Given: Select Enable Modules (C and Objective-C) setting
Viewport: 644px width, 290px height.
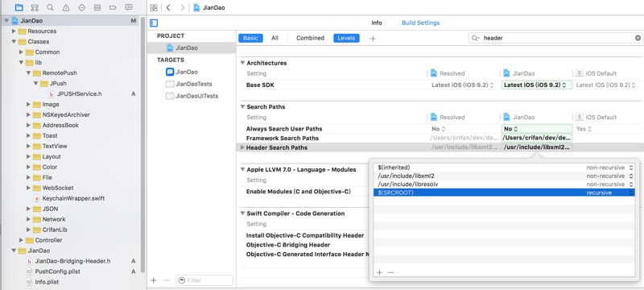Looking at the screenshot, I should click(298, 192).
